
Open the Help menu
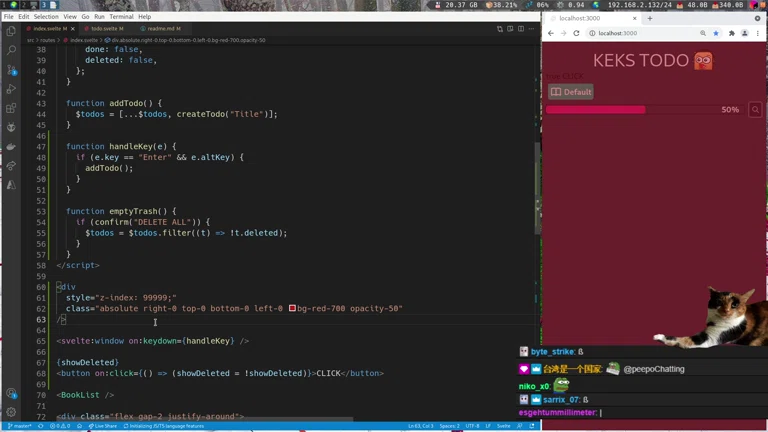(144, 17)
